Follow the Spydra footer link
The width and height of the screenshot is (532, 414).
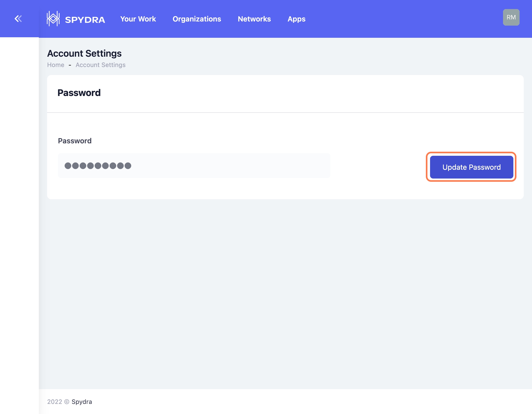(82, 402)
